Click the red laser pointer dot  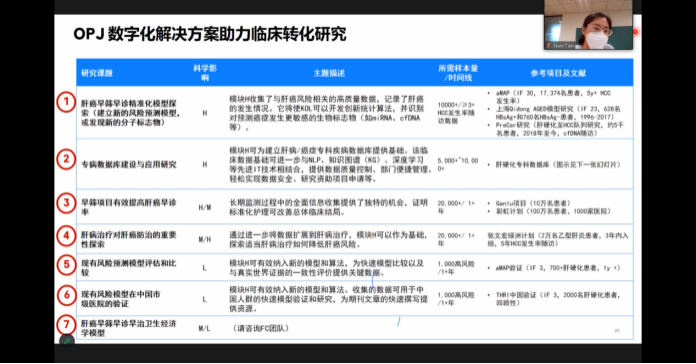636,32
